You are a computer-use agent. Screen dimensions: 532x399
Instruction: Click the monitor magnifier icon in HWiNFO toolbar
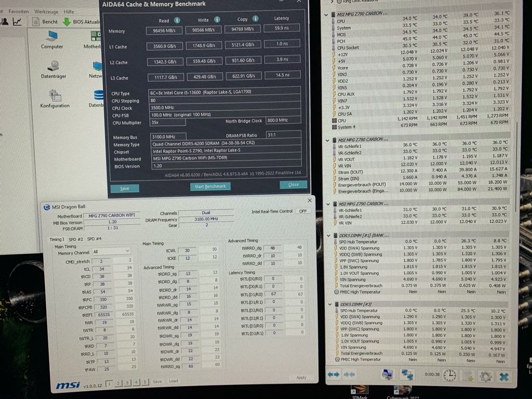(387, 374)
